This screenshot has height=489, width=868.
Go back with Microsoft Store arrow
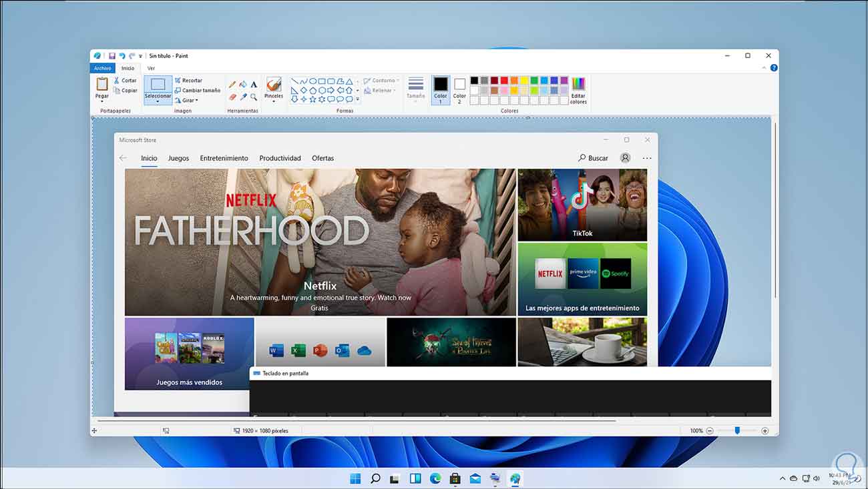123,158
